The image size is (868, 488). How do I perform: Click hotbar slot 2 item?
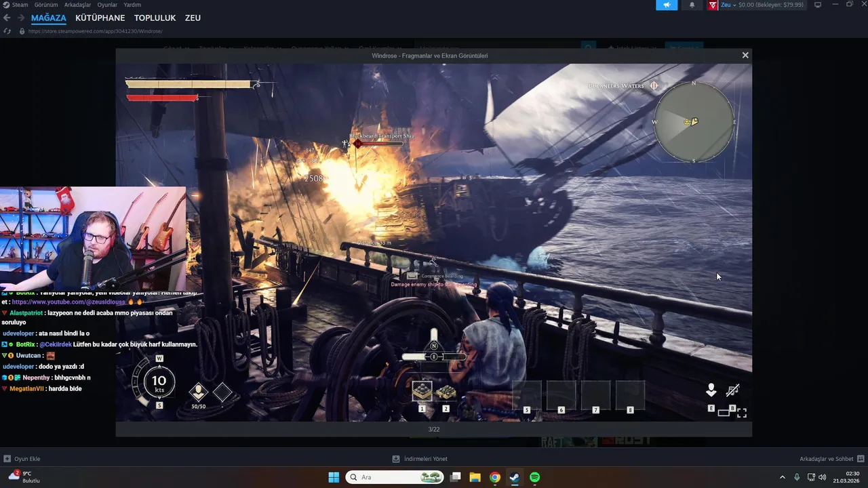(446, 392)
